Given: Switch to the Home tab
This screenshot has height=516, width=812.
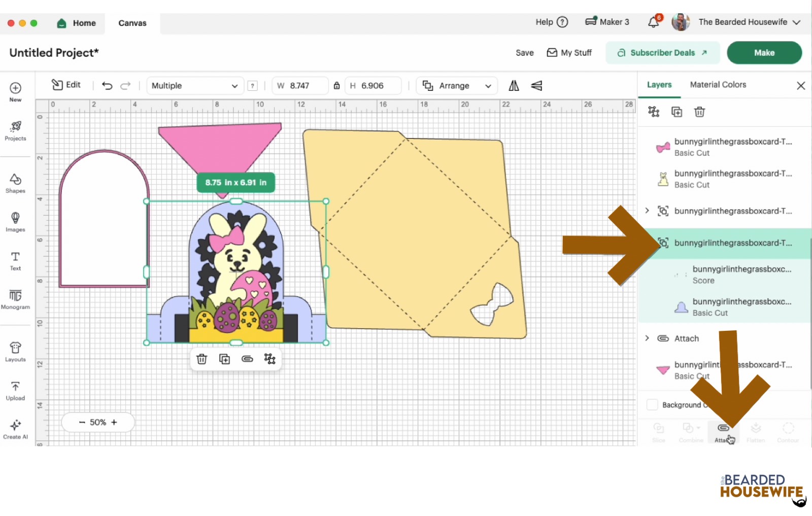Looking at the screenshot, I should pyautogui.click(x=77, y=23).
